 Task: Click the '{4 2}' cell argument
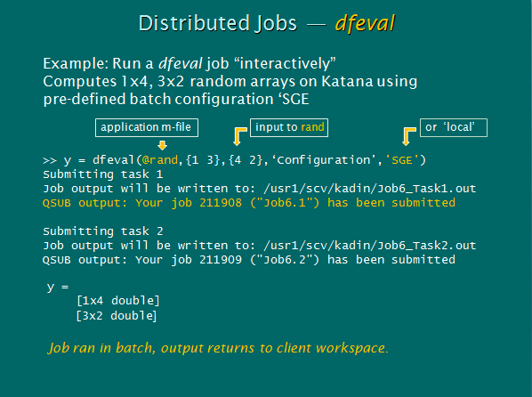click(246, 160)
